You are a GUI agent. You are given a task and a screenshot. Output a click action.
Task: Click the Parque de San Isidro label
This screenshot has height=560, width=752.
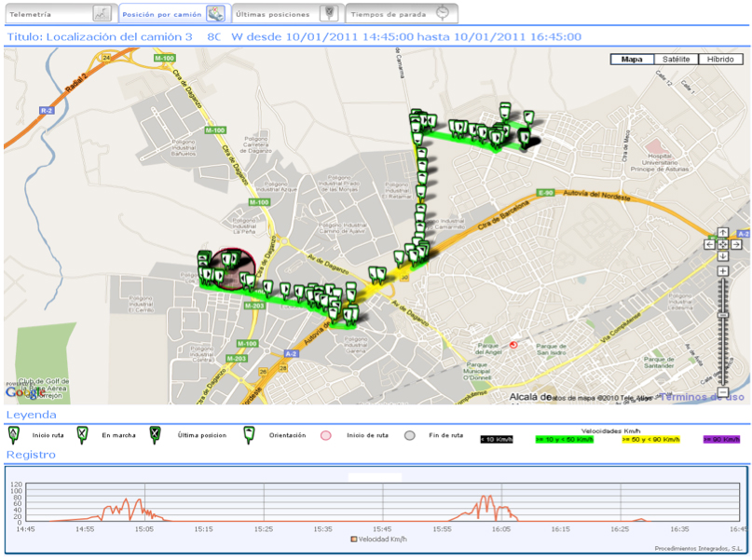[x=551, y=349]
